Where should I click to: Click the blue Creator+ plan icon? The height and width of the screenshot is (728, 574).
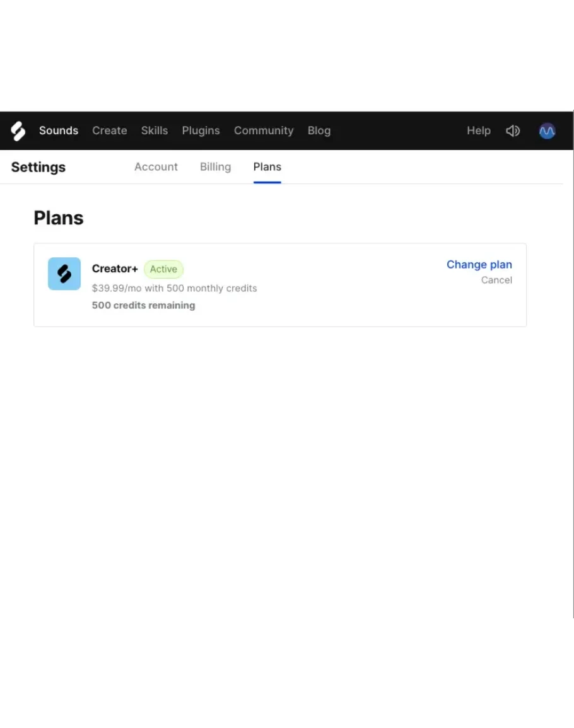tap(64, 274)
